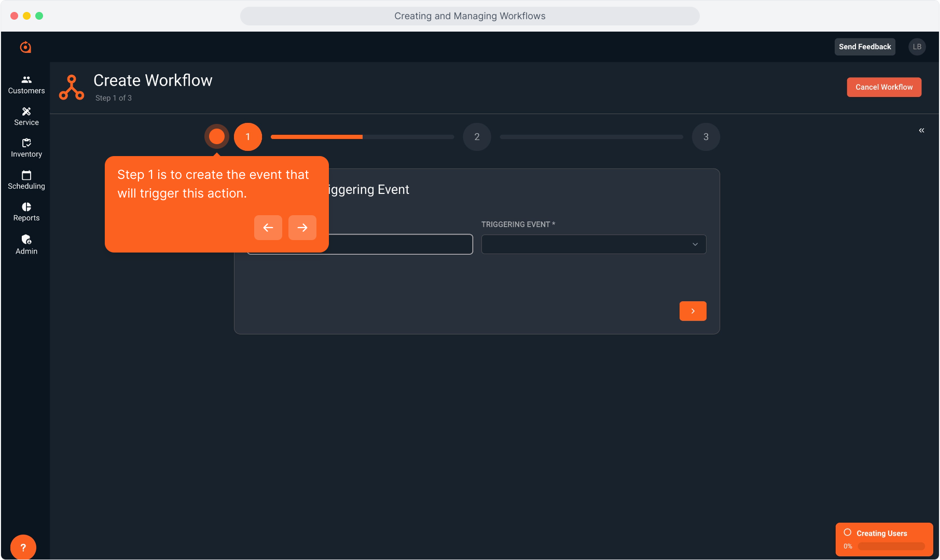Open Reports pie chart icon
The width and height of the screenshot is (940, 560).
(26, 207)
